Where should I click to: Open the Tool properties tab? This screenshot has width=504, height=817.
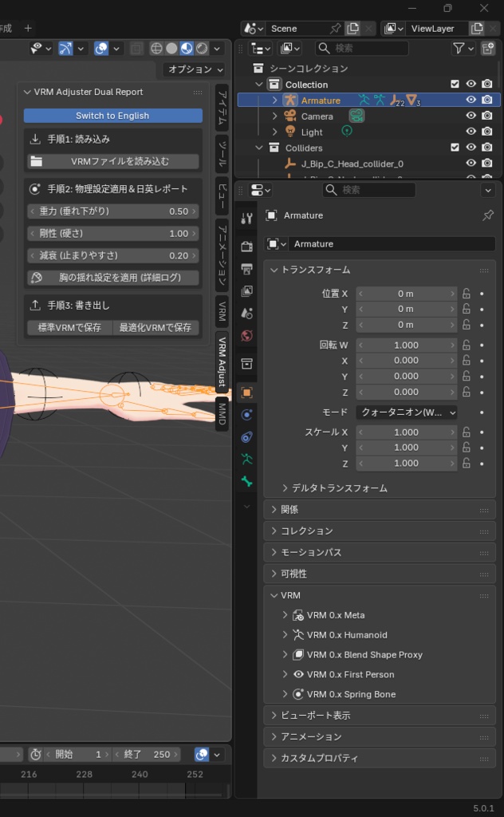(246, 219)
